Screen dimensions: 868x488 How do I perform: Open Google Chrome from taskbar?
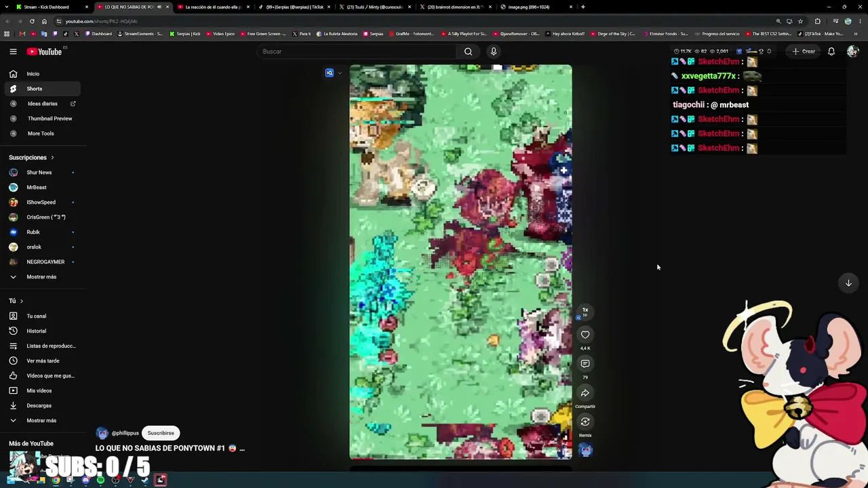pos(56,481)
